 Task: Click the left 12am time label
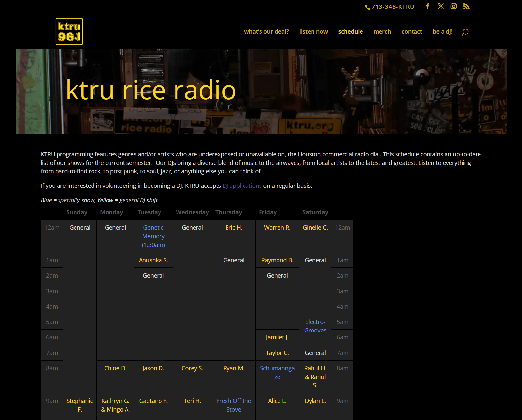pos(52,228)
